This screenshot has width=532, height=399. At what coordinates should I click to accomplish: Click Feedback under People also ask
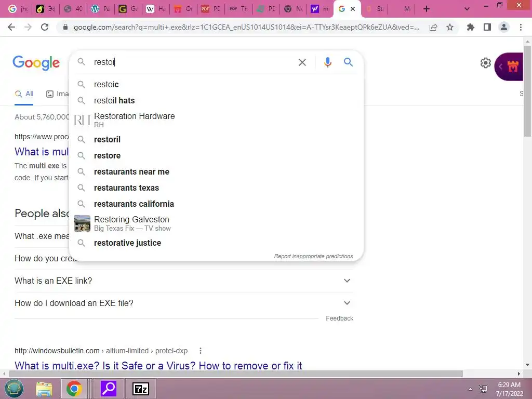(339, 318)
